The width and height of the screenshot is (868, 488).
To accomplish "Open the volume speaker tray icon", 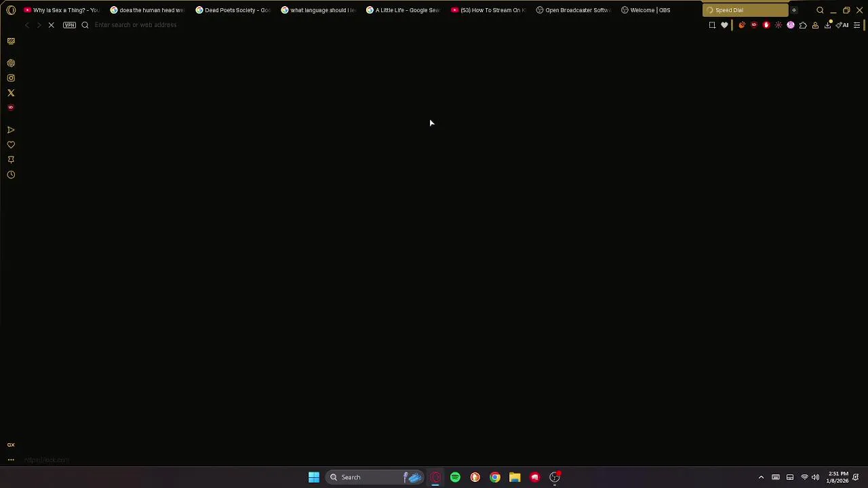I will pyautogui.click(x=815, y=477).
